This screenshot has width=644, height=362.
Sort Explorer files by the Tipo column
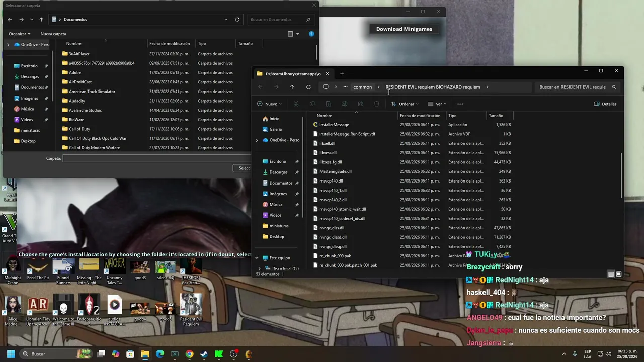[466, 116]
